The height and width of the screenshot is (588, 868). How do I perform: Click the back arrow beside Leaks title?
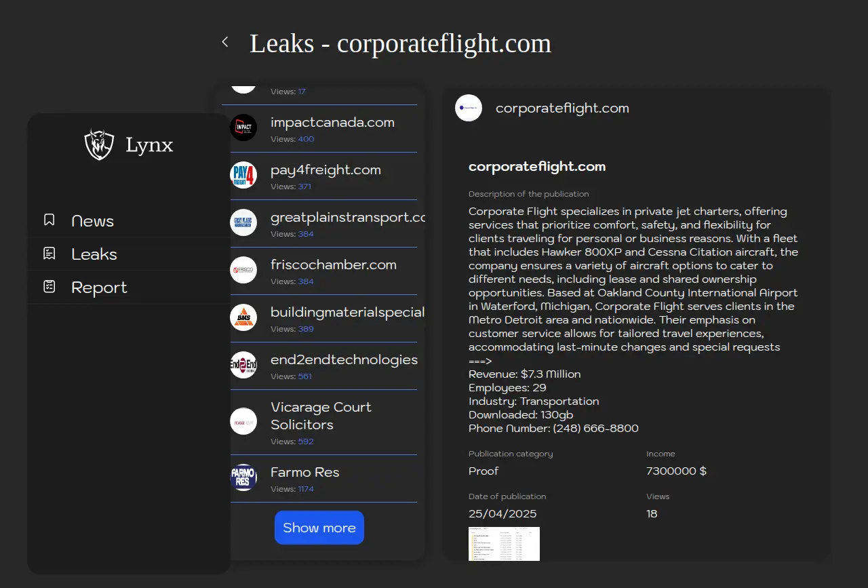[225, 42]
